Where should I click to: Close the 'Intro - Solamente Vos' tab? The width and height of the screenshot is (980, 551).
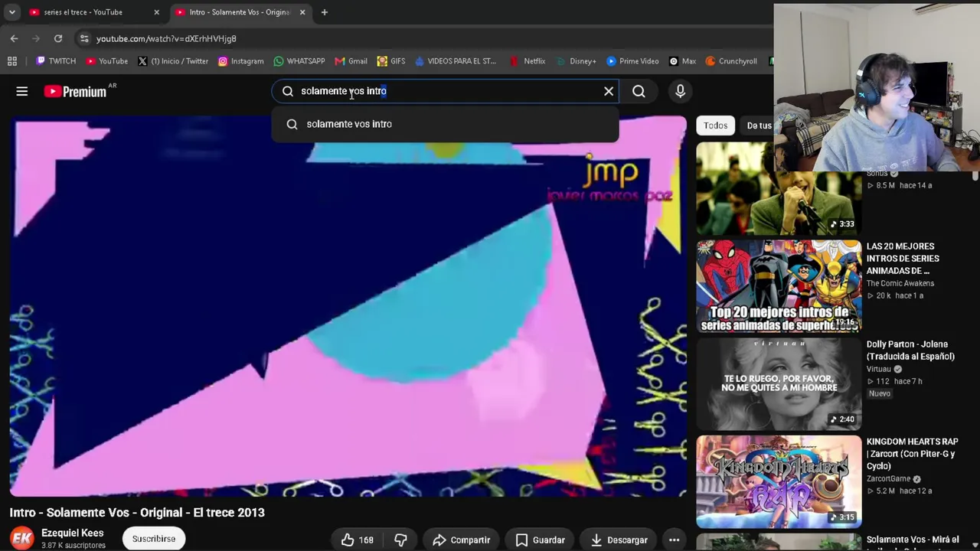(302, 12)
